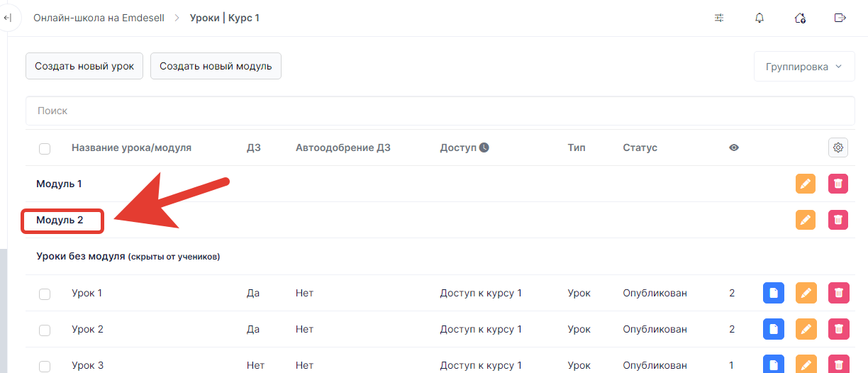The image size is (868, 373).
Task: Check the Урок 1 row checkbox
Action: (x=45, y=294)
